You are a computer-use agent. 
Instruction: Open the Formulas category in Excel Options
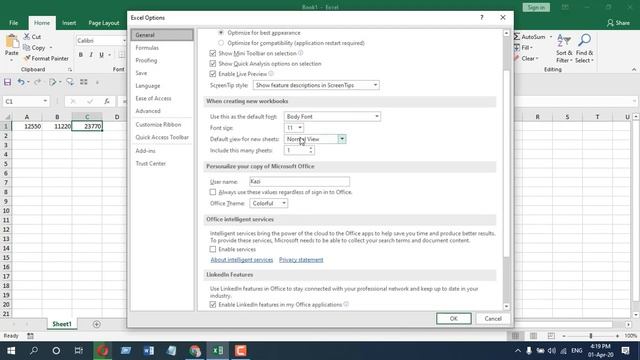[162, 48]
